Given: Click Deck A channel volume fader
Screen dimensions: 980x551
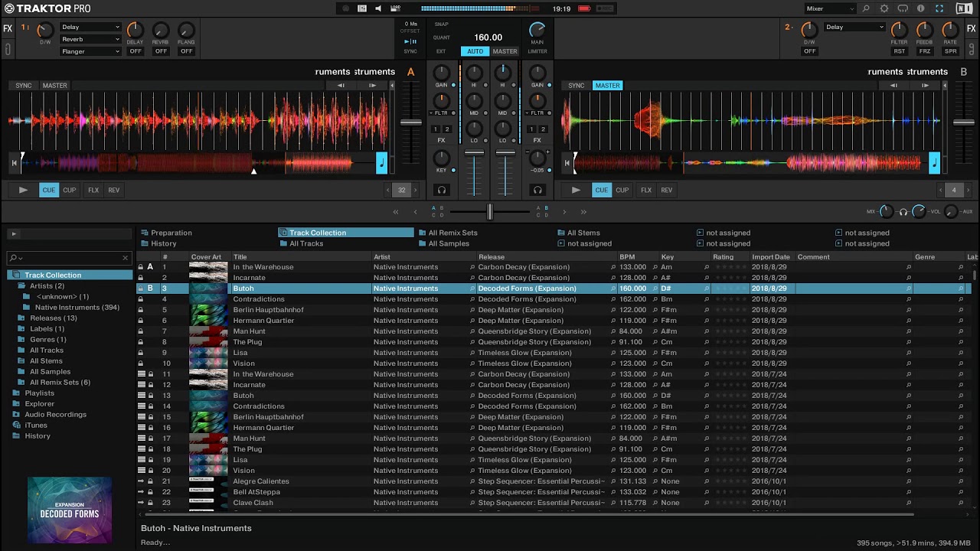Looking at the screenshot, I should 475,153.
